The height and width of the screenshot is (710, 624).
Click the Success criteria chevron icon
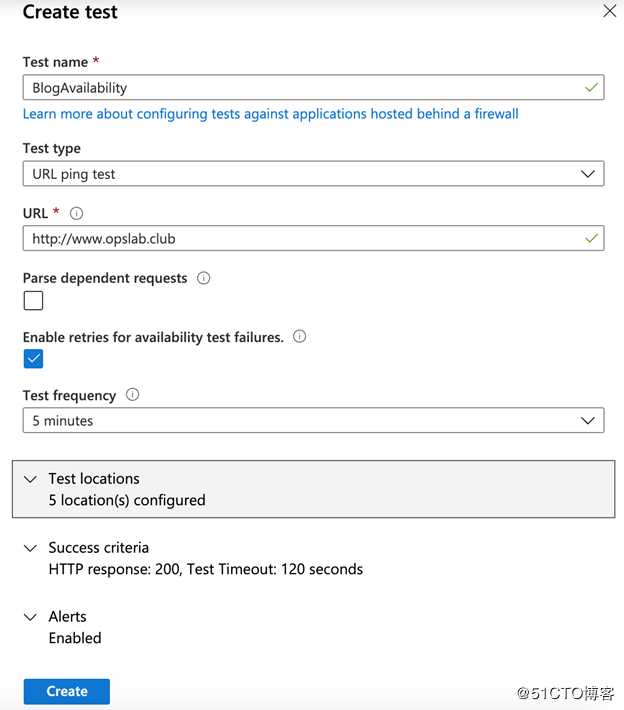click(x=30, y=548)
